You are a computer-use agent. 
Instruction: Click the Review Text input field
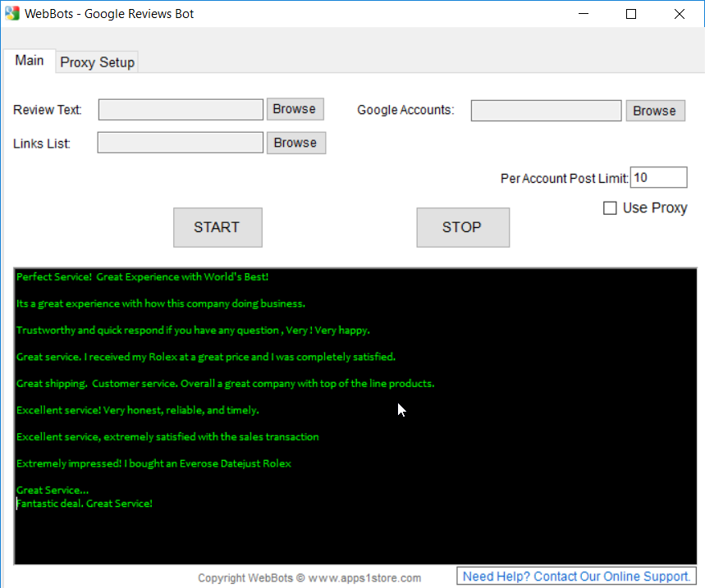[x=181, y=110]
